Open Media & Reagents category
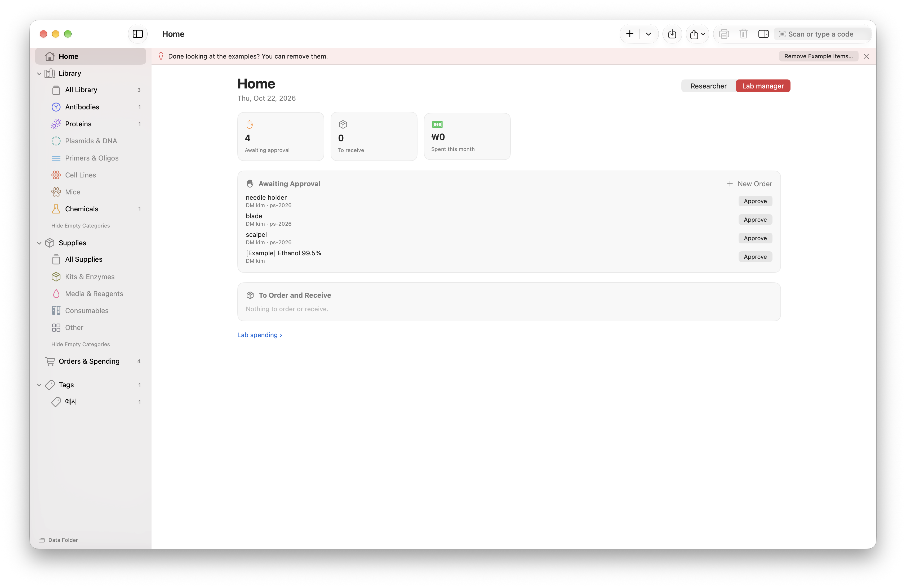The width and height of the screenshot is (906, 588). [91, 293]
